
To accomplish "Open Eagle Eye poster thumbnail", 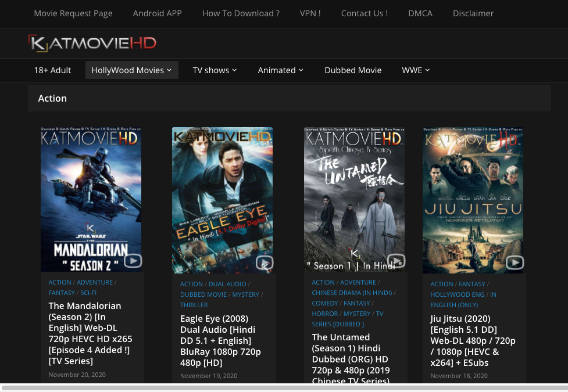I will (223, 200).
